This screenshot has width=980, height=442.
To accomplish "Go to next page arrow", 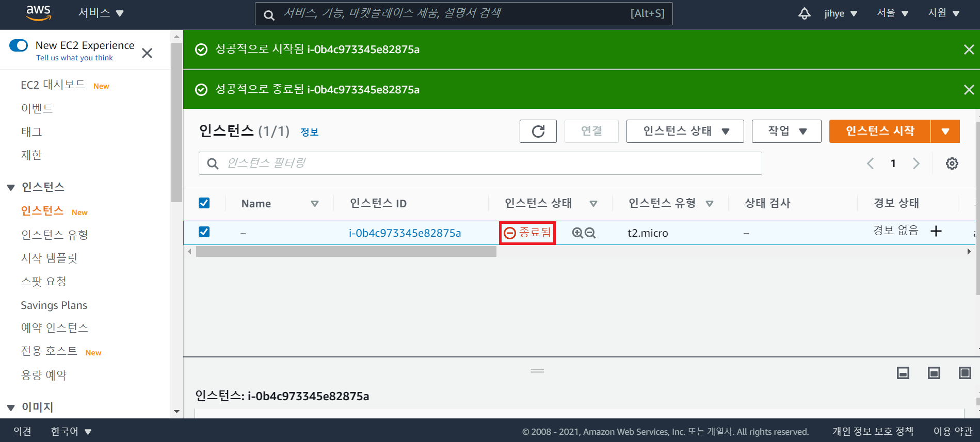I will tap(916, 163).
